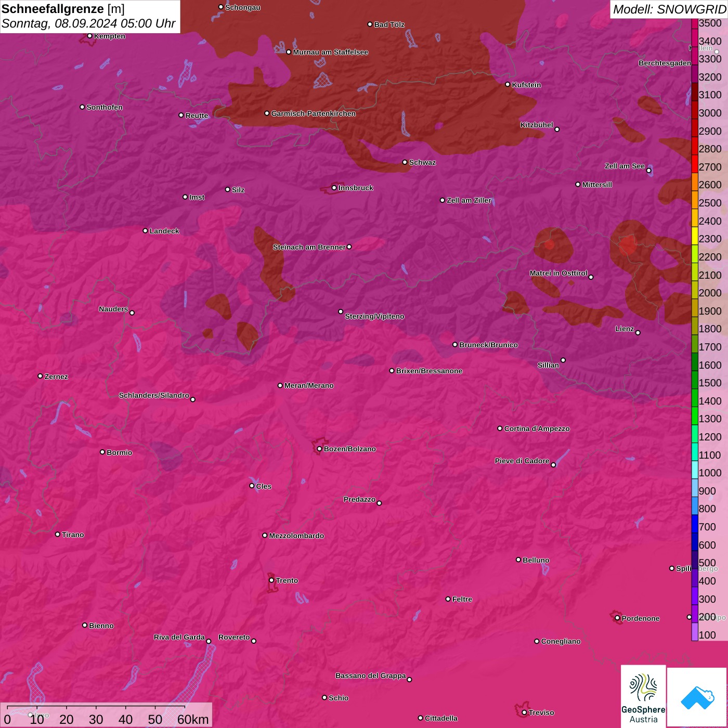728x728 pixels.
Task: Click the Bormio location dot
Action: 102,452
